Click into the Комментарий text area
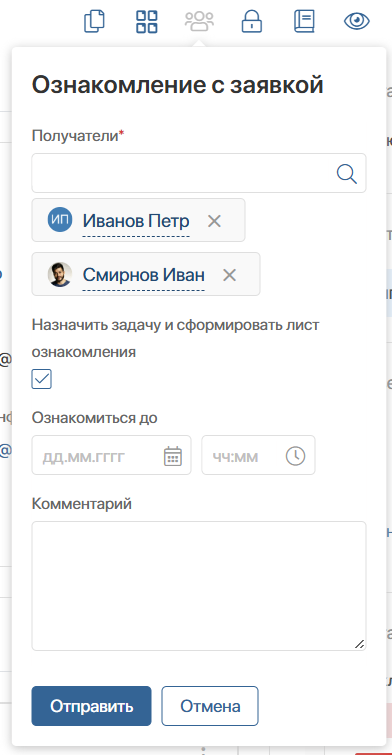Screen dimensions: 392x755 [199, 586]
